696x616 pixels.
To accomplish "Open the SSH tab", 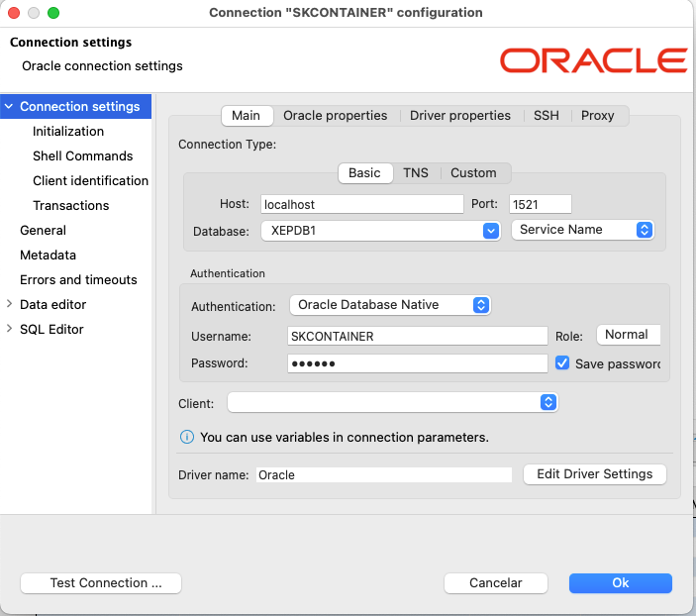I will click(547, 116).
